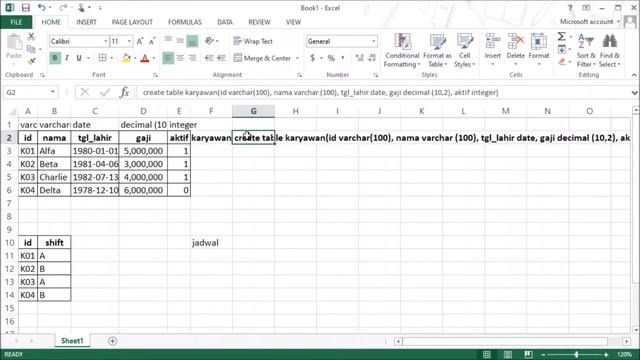Increase decimal places

(359, 58)
